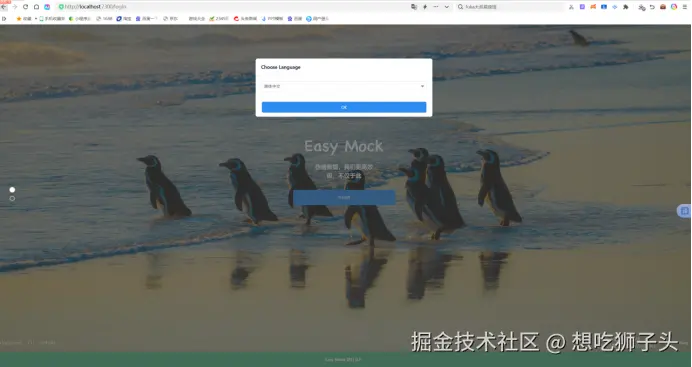Open the hamburger main menu
This screenshot has width=692, height=367.
click(685, 7)
